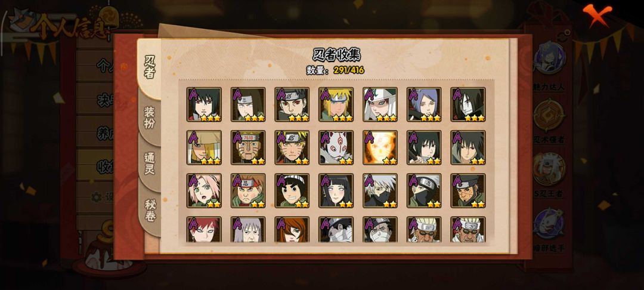Select the S忍王者 badge icon
The height and width of the screenshot is (290, 644).
(x=549, y=169)
